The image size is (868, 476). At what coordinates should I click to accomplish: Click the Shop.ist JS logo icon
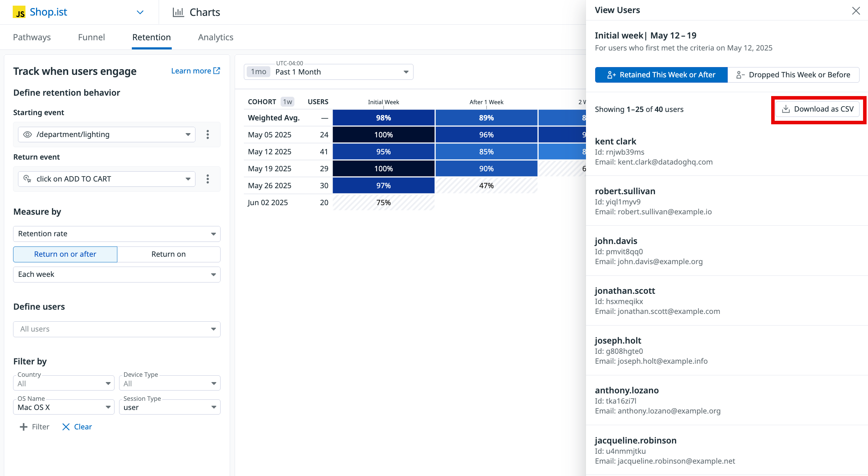pyautogui.click(x=19, y=12)
